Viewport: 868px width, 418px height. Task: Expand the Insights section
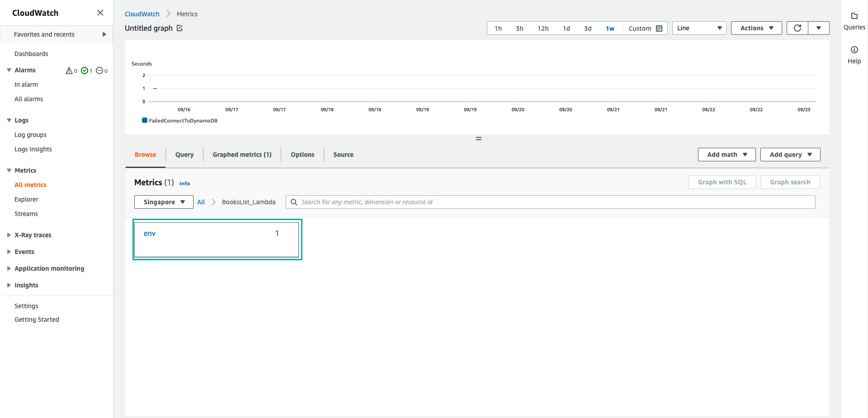click(9, 285)
